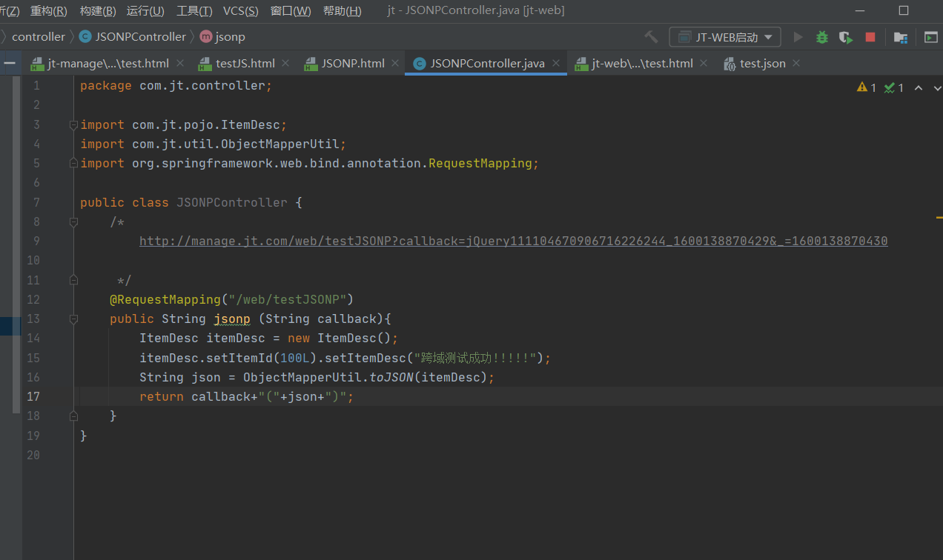Click the @RequestMapping annotation on line 12
This screenshot has height=560, width=943.
point(165,299)
